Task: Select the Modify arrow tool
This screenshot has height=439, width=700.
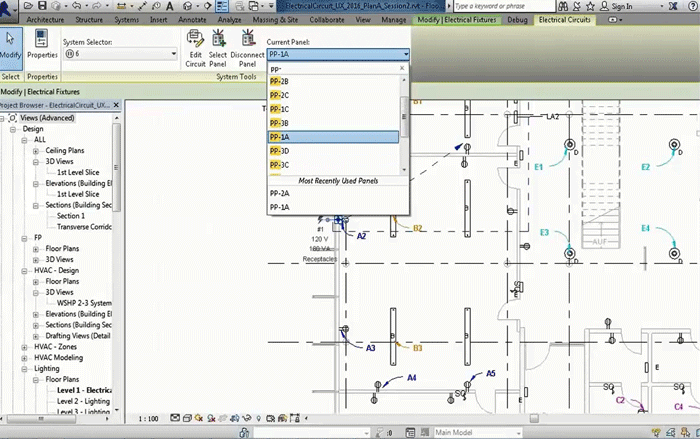Action: pyautogui.click(x=11, y=42)
